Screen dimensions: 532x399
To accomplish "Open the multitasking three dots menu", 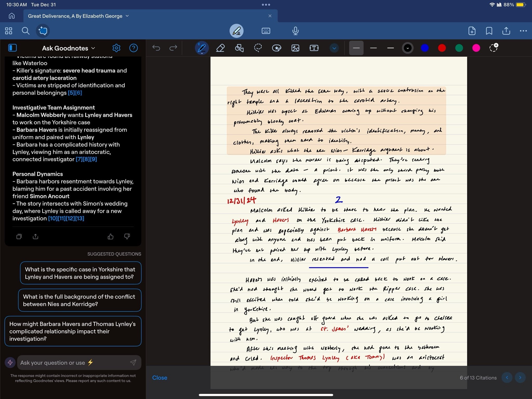I will [266, 5].
